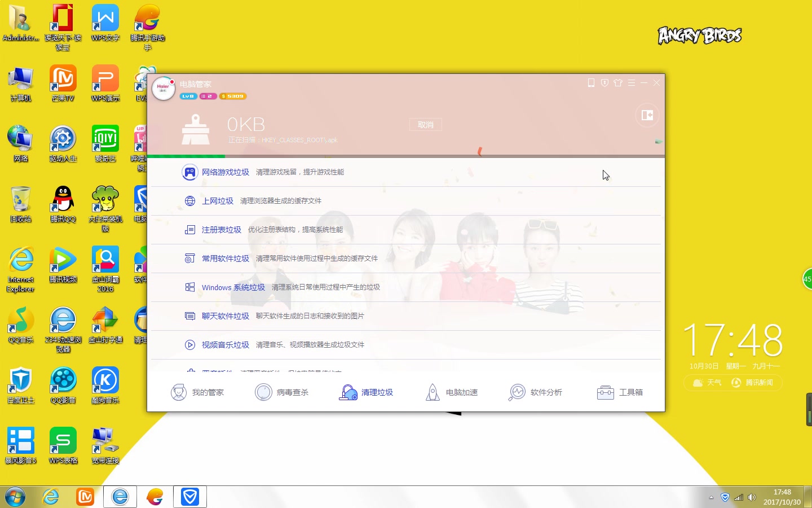This screenshot has height=508, width=812.
Task: Select the 注册表垃圾 row
Action: [x=406, y=230]
